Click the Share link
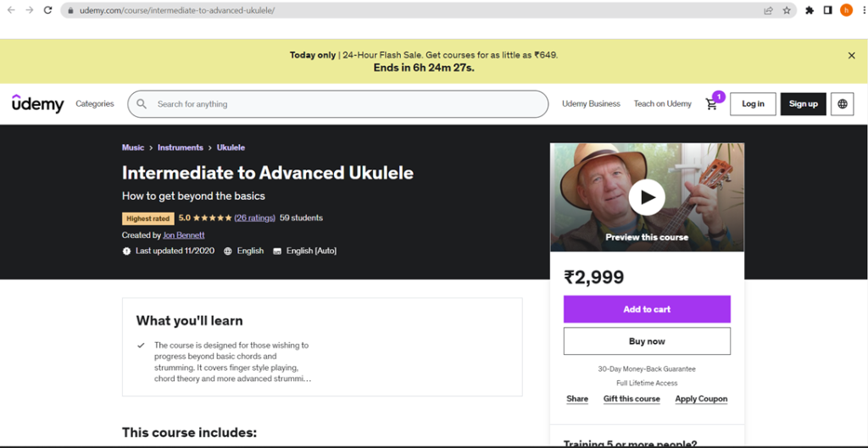Screen dimensions: 868x448 click(x=577, y=399)
